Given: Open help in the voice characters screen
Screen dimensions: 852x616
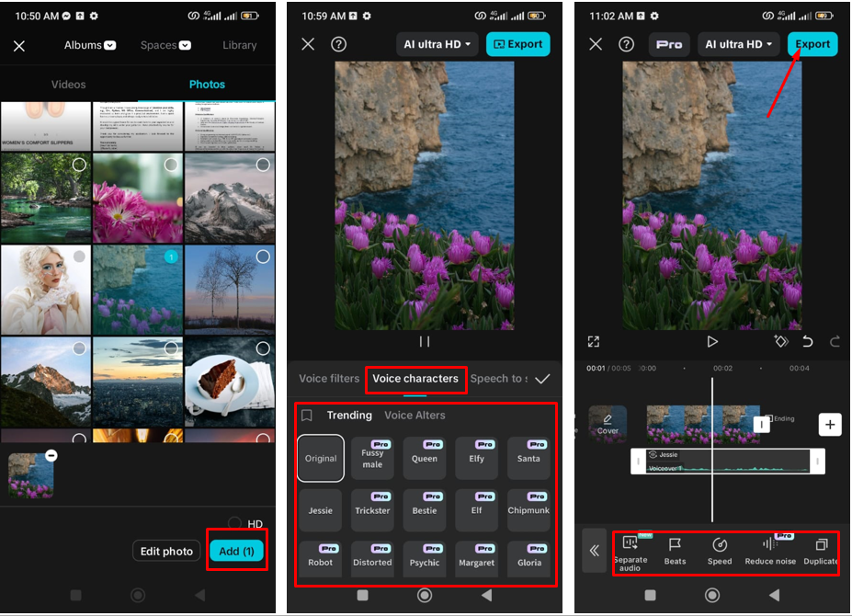Looking at the screenshot, I should [338, 44].
